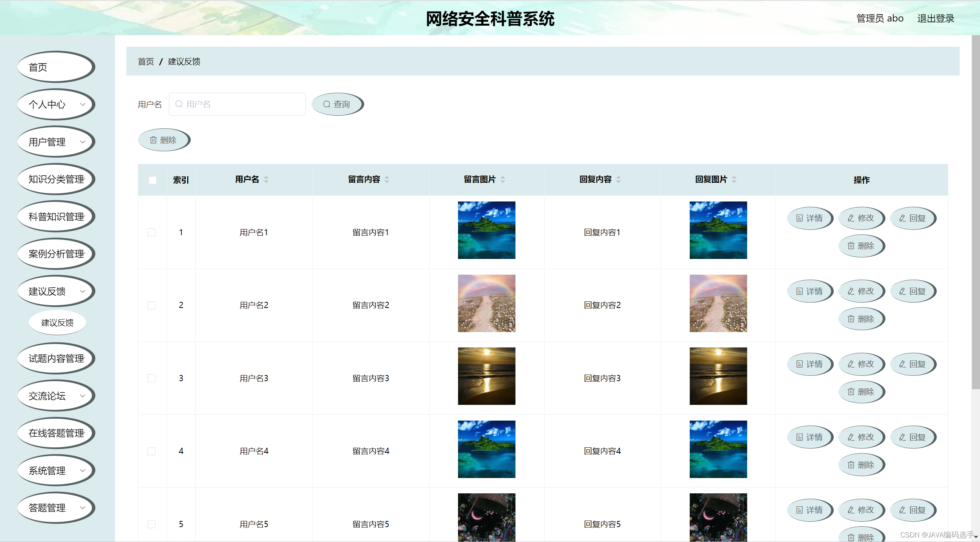
Task: Click the trash icon on the bulk 删除 button
Action: pos(154,140)
